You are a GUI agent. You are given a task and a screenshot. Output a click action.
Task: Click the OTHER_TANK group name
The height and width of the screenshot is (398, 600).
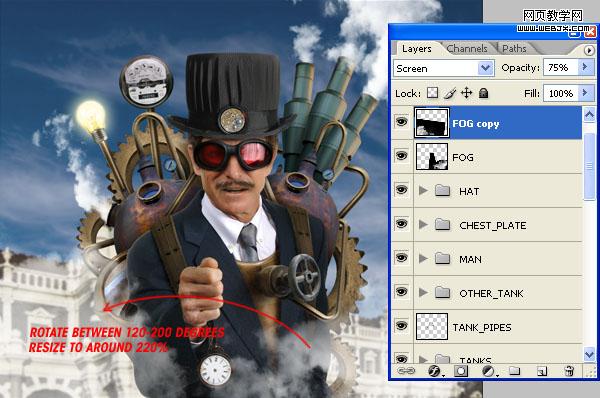[491, 294]
